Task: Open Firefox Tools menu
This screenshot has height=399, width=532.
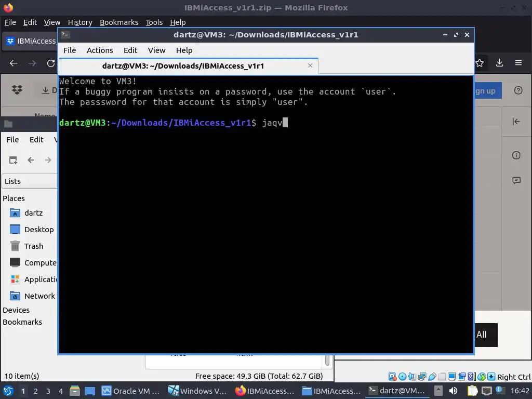Action: [x=154, y=22]
